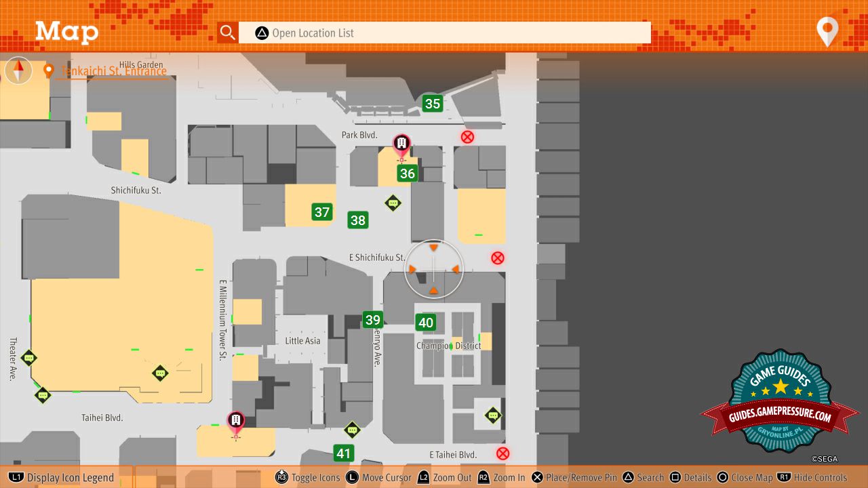Click the red X marker near Park Blvd.
868x488 pixels.
coord(467,137)
